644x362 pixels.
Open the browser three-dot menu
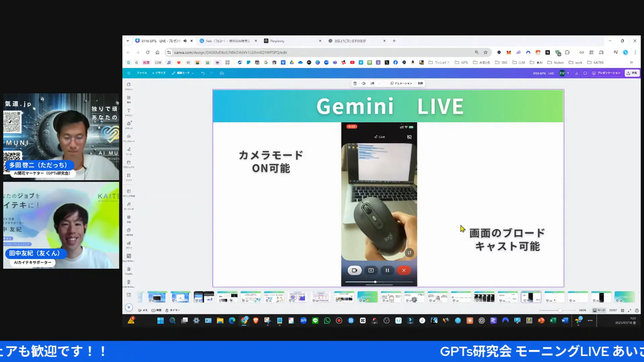pos(635,52)
